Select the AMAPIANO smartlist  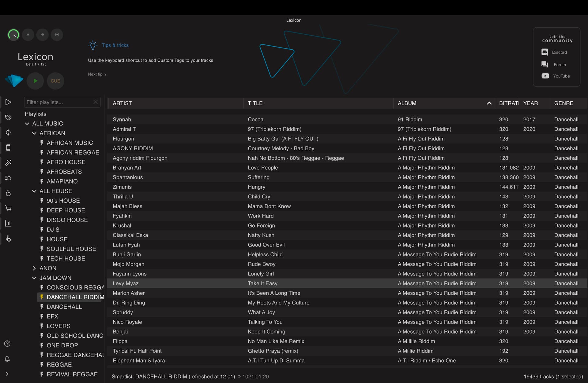point(62,182)
